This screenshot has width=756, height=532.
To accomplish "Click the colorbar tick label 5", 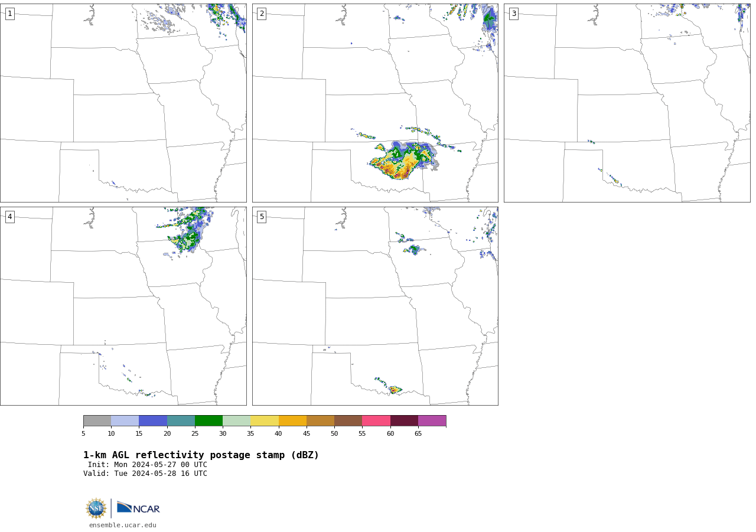I will 83,434.
